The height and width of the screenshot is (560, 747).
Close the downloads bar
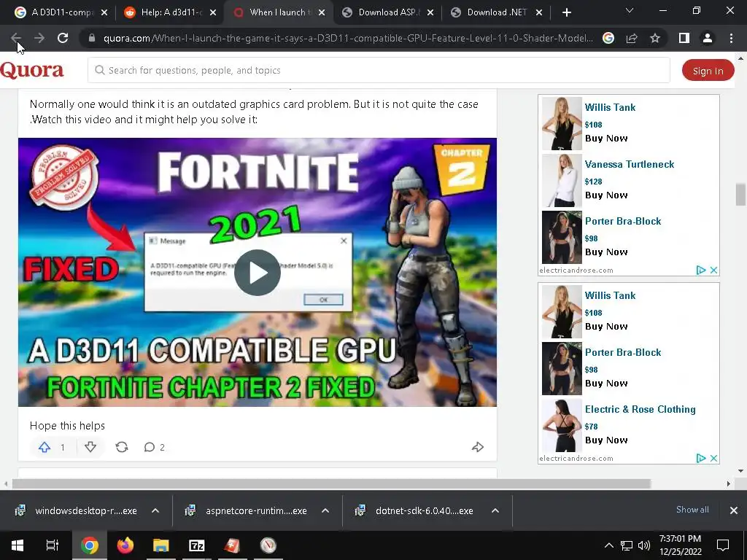pos(734,510)
